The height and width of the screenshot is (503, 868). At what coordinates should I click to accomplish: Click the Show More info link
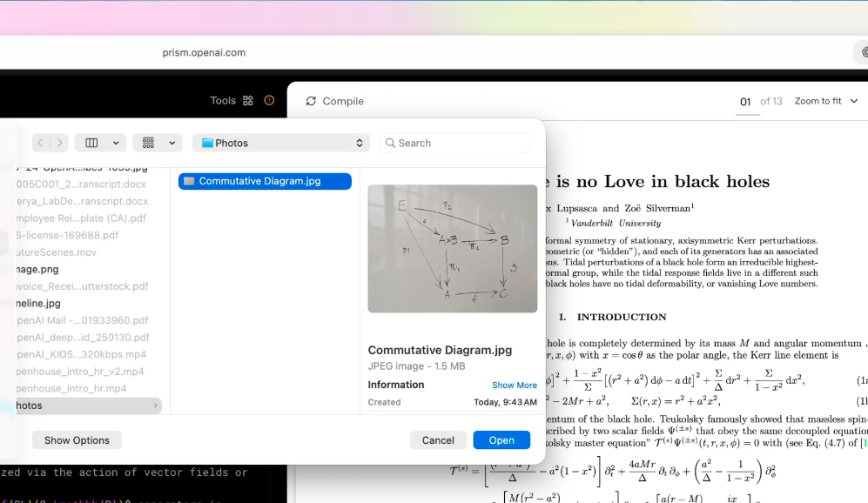pyautogui.click(x=514, y=386)
